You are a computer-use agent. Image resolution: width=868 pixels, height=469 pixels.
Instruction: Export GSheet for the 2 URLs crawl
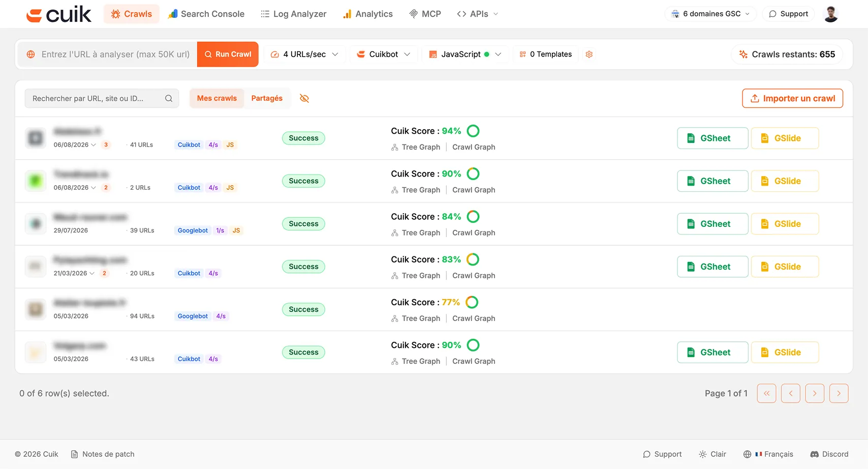click(x=712, y=181)
